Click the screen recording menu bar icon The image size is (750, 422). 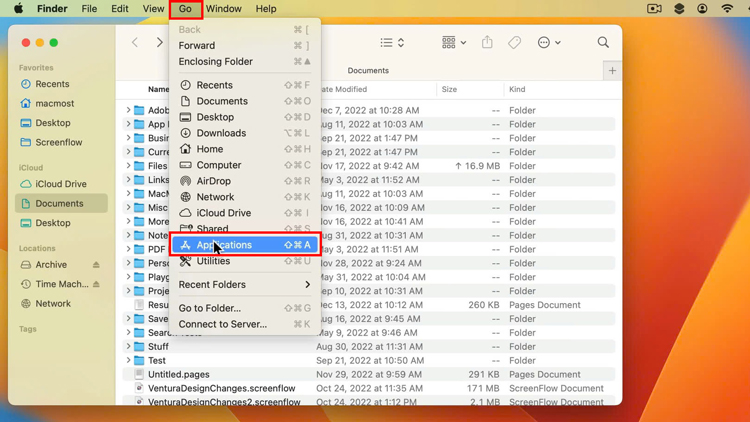pyautogui.click(x=654, y=9)
